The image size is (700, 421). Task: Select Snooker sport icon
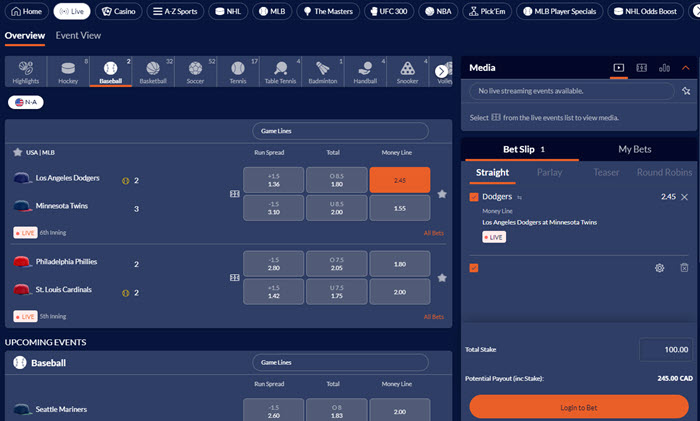408,71
